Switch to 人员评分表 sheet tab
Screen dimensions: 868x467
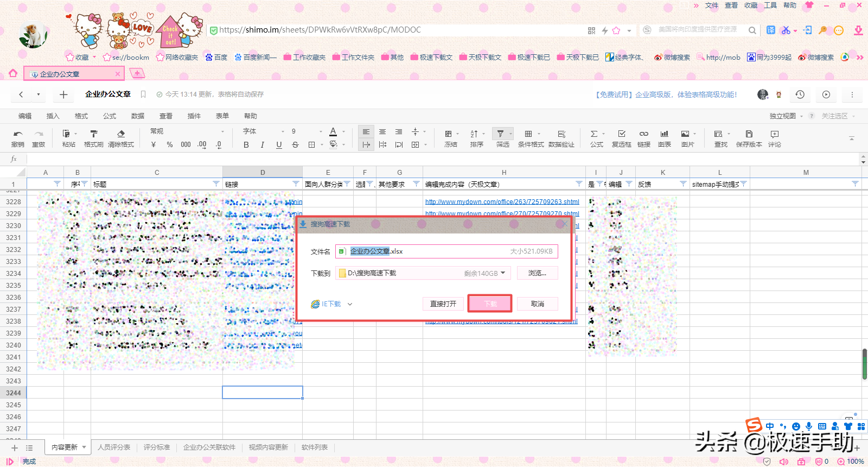114,447
